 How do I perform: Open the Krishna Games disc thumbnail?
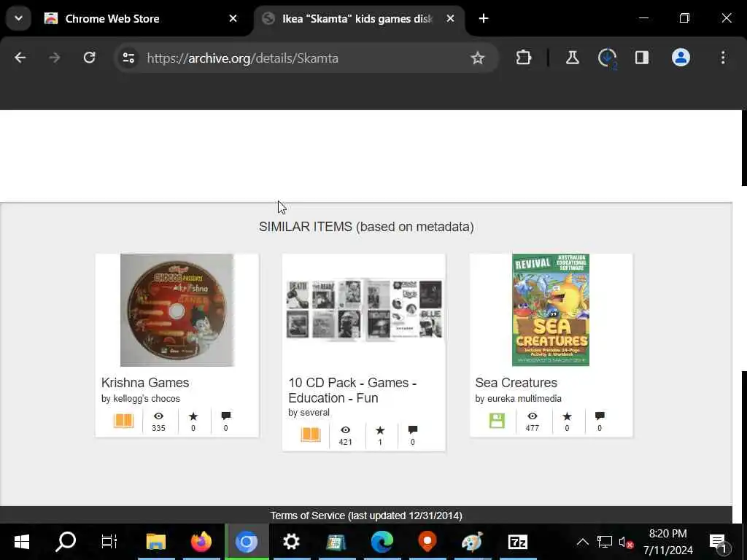pyautogui.click(x=177, y=310)
